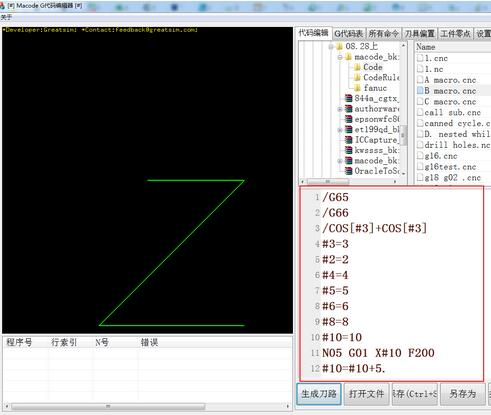
Task: Click the OracleToS archive icon
Action: click(x=348, y=171)
